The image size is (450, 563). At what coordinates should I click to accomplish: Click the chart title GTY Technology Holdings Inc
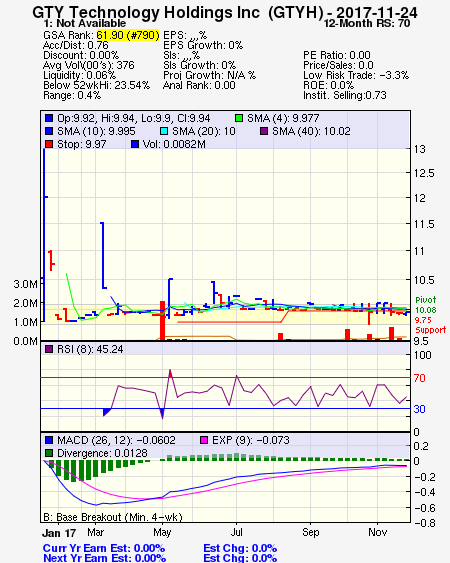point(146,12)
